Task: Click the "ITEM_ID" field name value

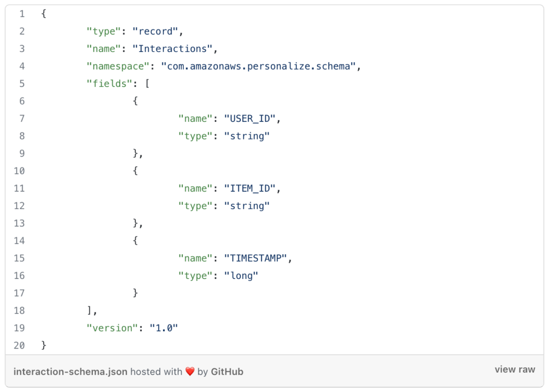Action: pos(250,188)
